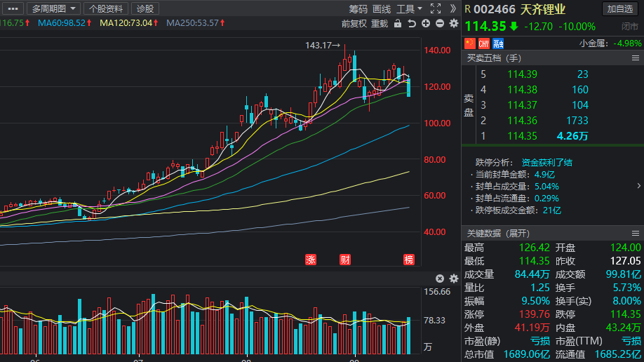Image resolution: width=644 pixels, height=362 pixels.
Task: Click MA120:73.04 indicator label
Action: 129,23
